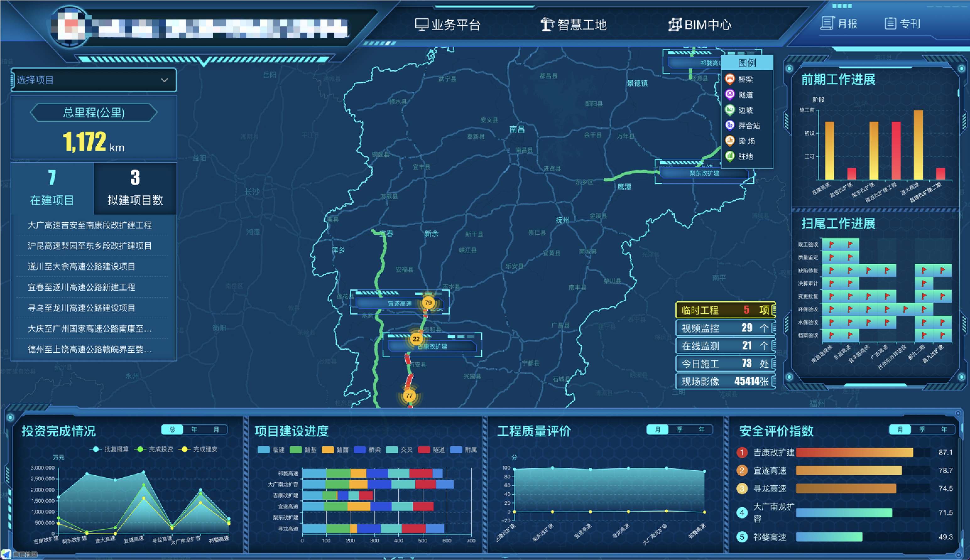Switch investment chart to 年 view
The width and height of the screenshot is (970, 560).
click(x=194, y=430)
